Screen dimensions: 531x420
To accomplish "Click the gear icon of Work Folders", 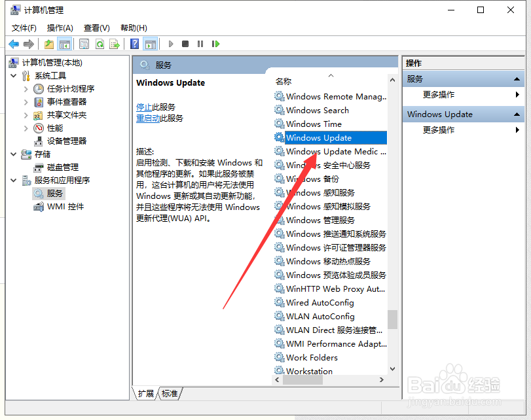I will [279, 357].
